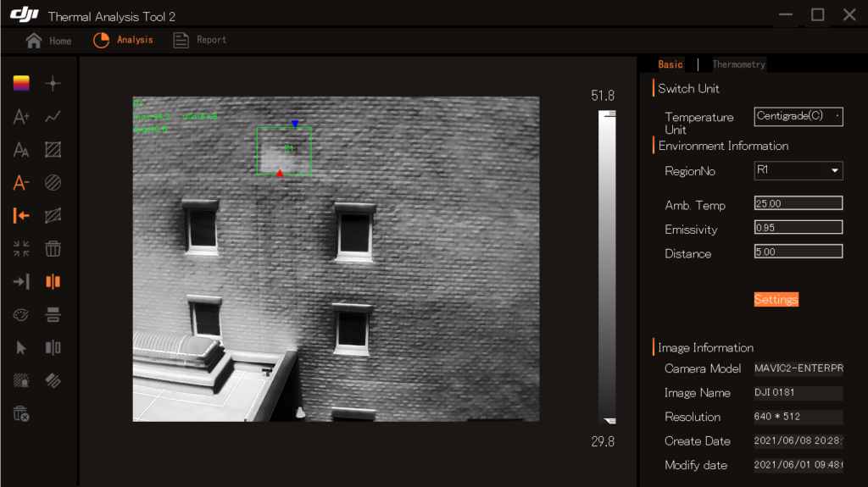
Task: Expand the RegionNo R1 dropdown
Action: [x=798, y=171]
